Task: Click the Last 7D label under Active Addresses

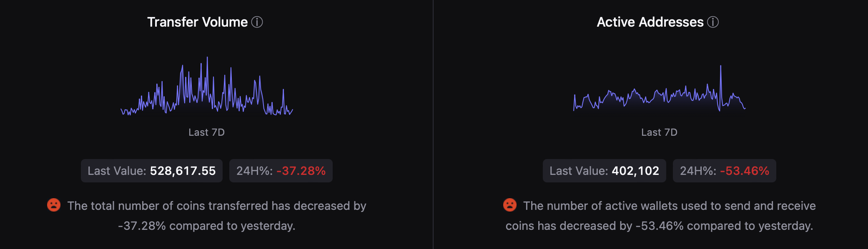Action: click(659, 132)
